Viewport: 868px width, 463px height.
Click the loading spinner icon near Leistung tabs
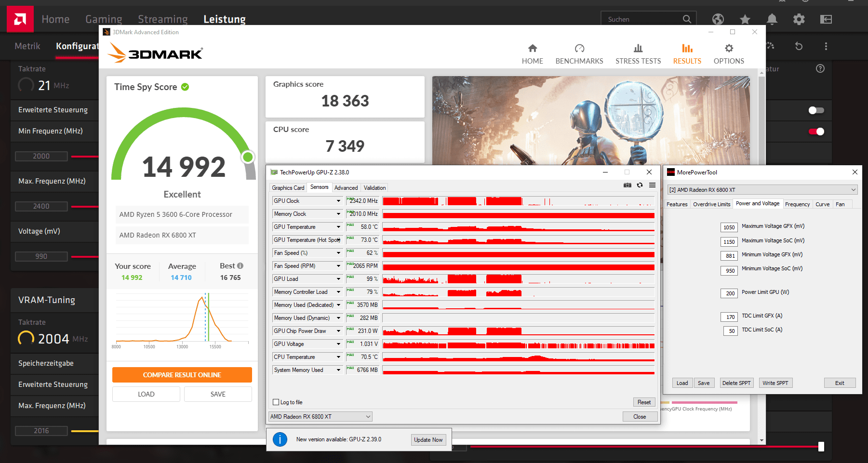click(x=770, y=46)
